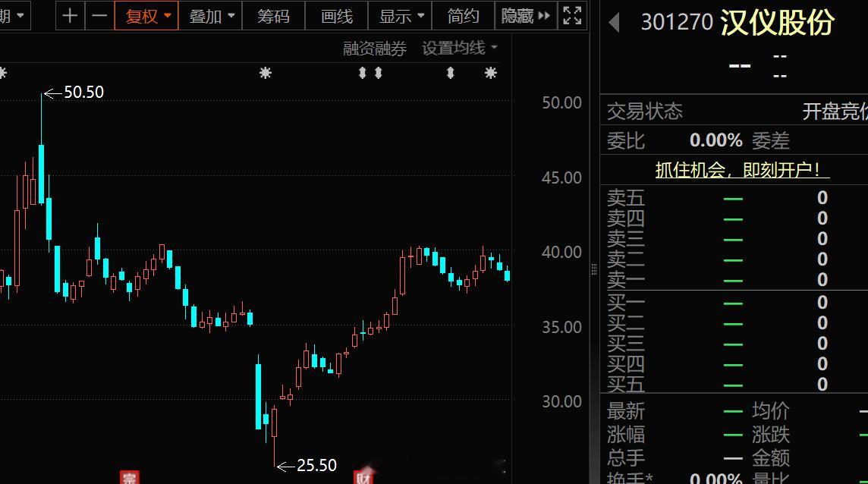The width and height of the screenshot is (868, 484).
Task: Expand the 隐藏 hide panel arrows
Action: click(525, 16)
